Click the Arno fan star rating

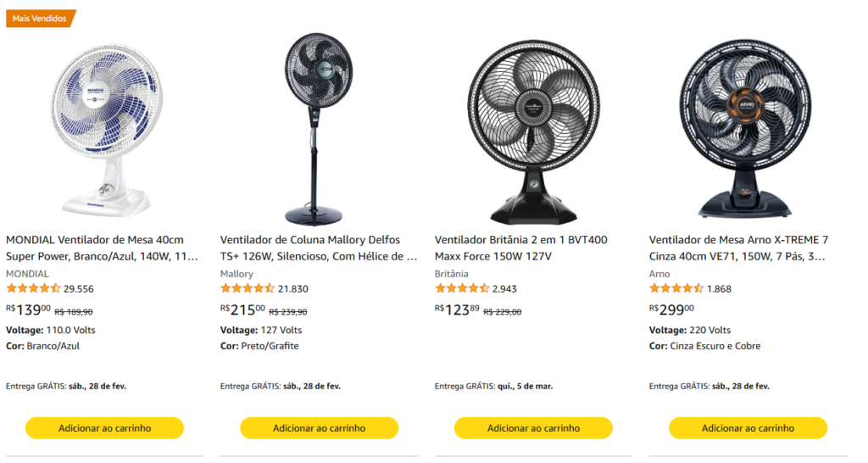coord(676,288)
